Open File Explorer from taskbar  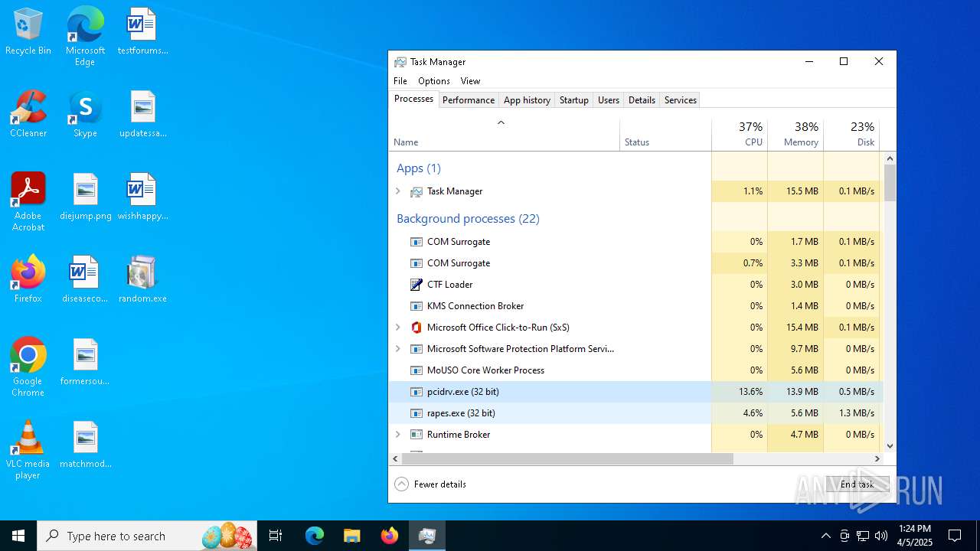coord(351,536)
